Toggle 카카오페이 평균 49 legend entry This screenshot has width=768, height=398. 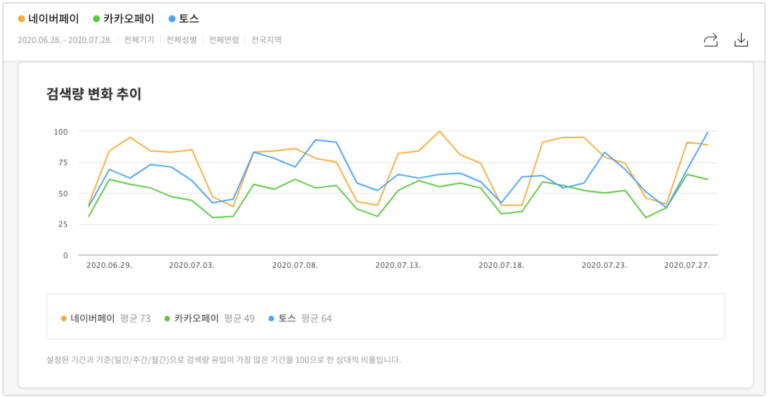click(210, 319)
